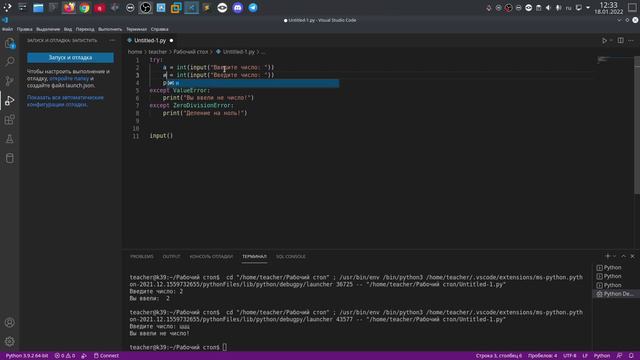This screenshot has width=640, height=360.
Task: Open the clock and date widget
Action: (x=608, y=8)
